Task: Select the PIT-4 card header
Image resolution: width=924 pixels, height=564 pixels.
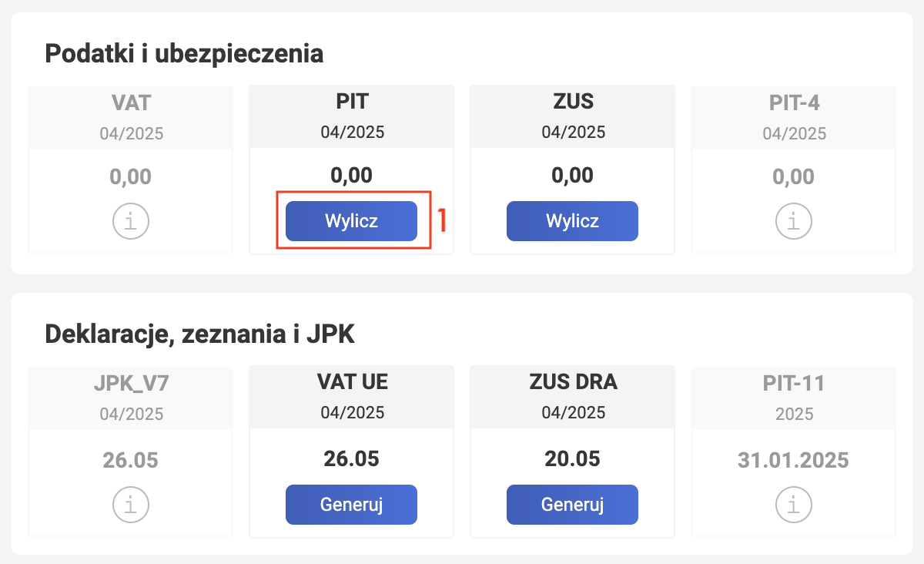Action: 794,117
